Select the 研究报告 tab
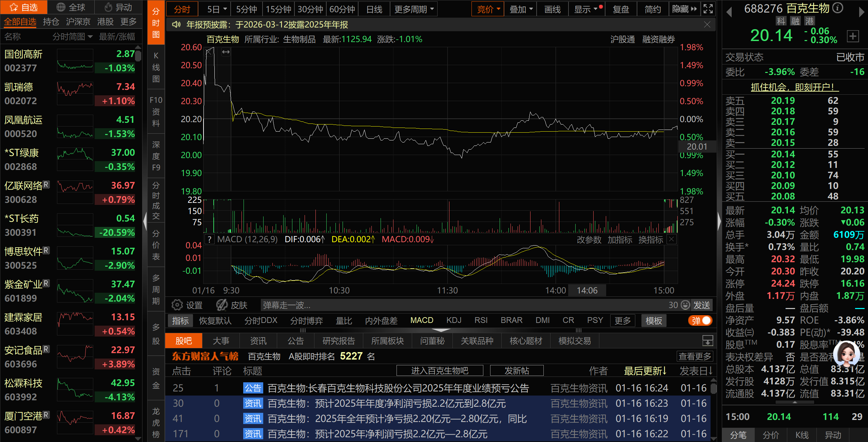The width and height of the screenshot is (868, 442). [x=339, y=341]
